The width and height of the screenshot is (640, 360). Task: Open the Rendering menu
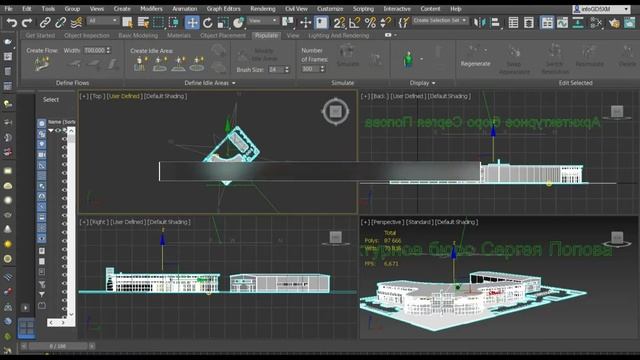pyautogui.click(x=262, y=9)
